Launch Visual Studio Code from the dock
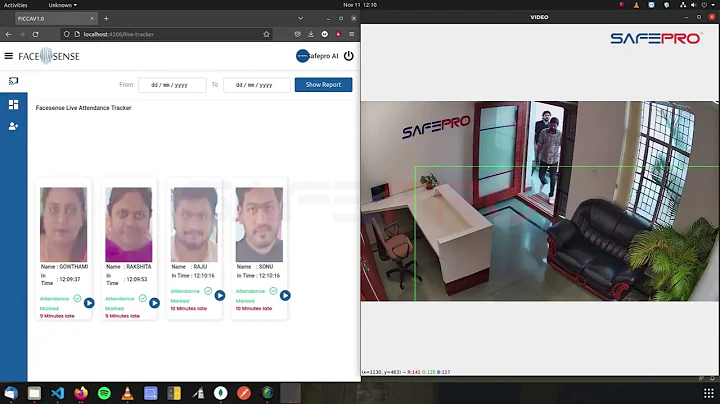 [x=57, y=393]
